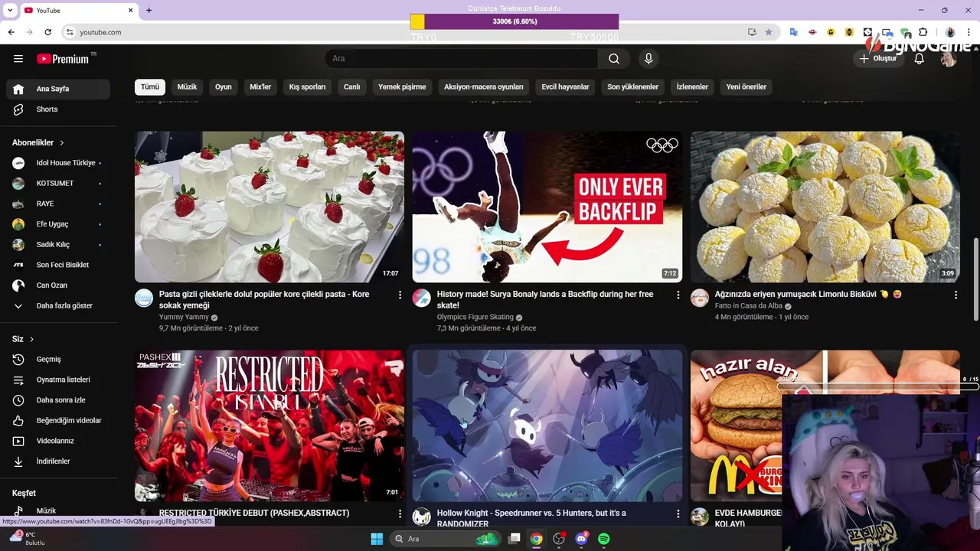The height and width of the screenshot is (551, 980).
Task: Select the Kış sporları filter chip
Action: [x=307, y=86]
